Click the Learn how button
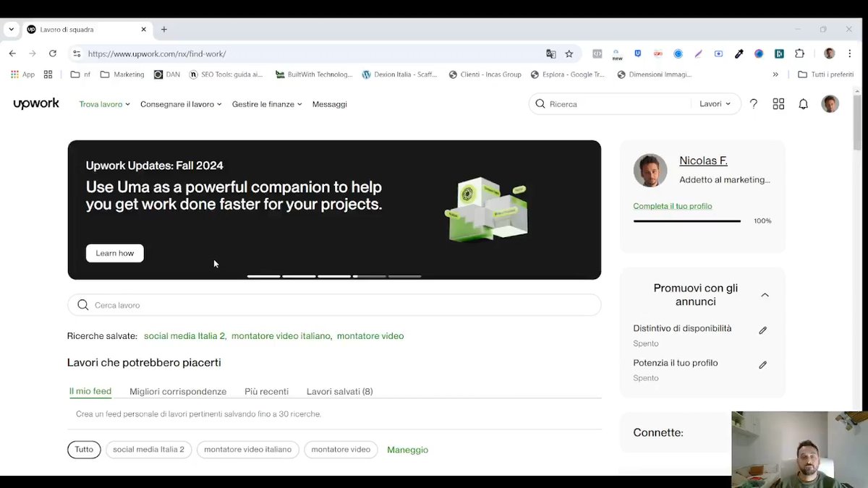This screenshot has height=488, width=868. 115,253
